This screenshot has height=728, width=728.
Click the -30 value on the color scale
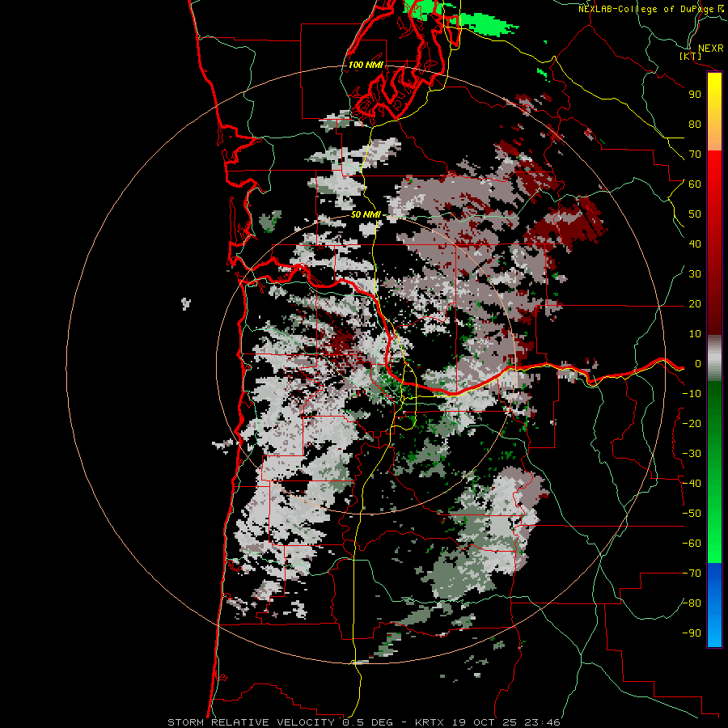(692, 454)
